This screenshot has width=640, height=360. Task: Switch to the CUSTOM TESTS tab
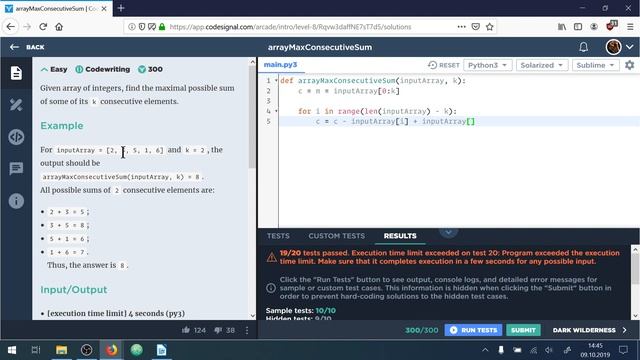(x=336, y=236)
